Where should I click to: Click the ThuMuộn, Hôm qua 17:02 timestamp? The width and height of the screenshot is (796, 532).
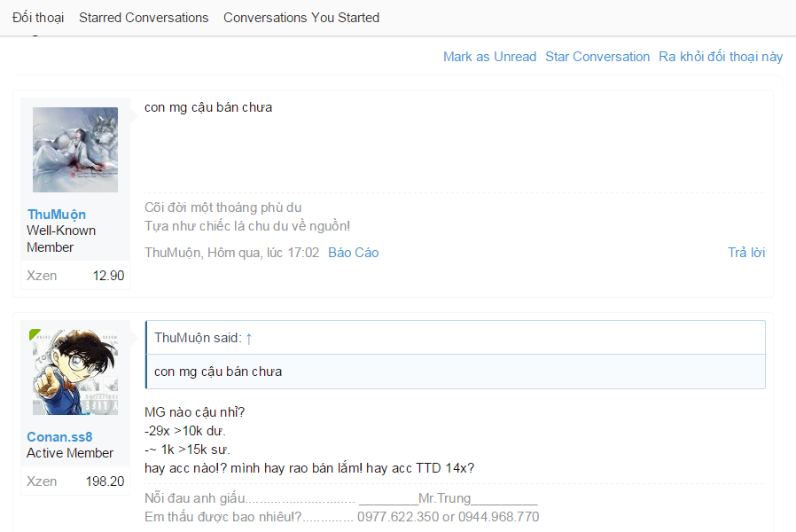pyautogui.click(x=231, y=253)
